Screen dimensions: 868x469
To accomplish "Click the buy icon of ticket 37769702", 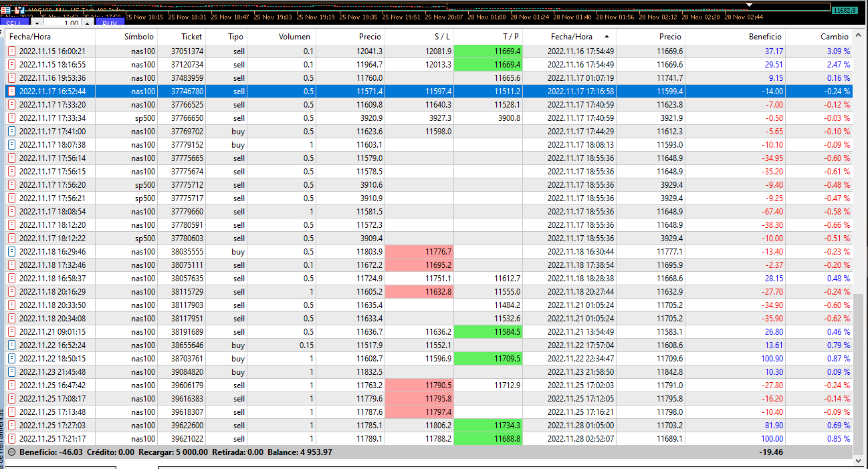I will pyautogui.click(x=11, y=131).
